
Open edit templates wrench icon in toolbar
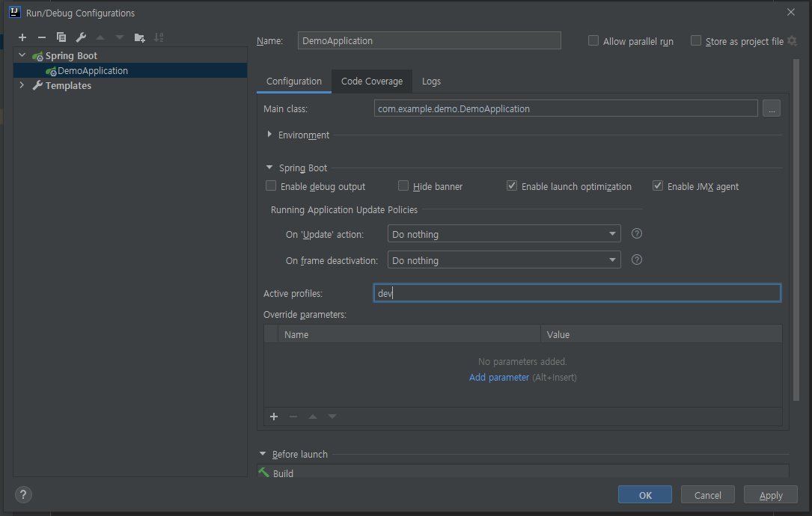(x=81, y=37)
